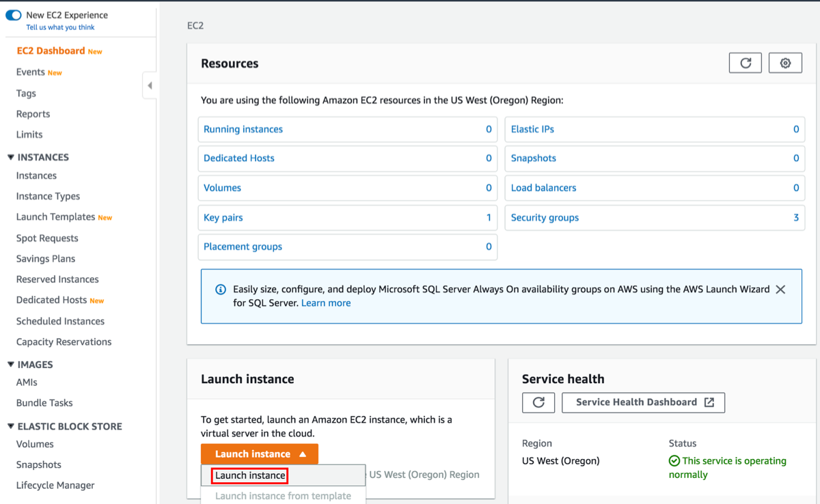Open Service Health Dashboard external link
This screenshot has width=820, height=504.
pyautogui.click(x=643, y=402)
